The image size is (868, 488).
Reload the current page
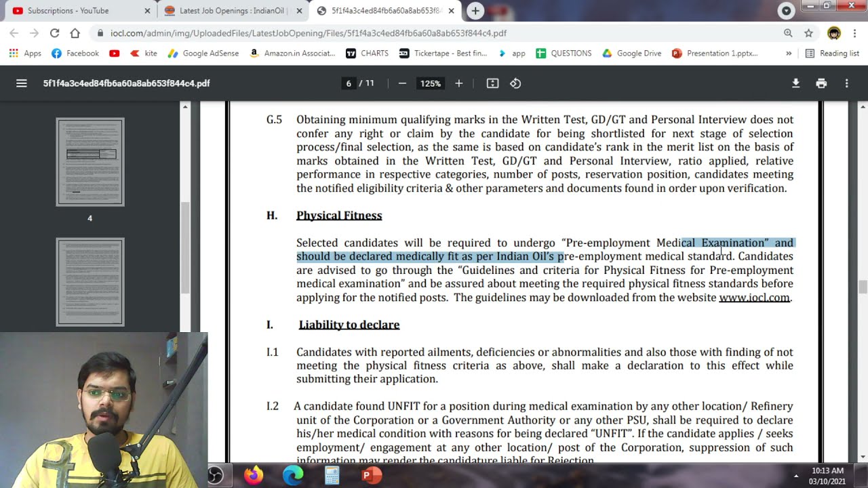tap(54, 33)
